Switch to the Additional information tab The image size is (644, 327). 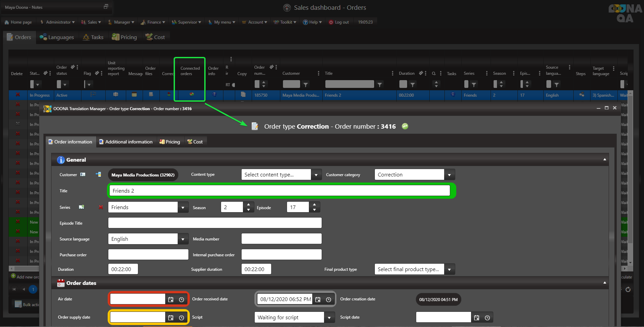pos(126,142)
